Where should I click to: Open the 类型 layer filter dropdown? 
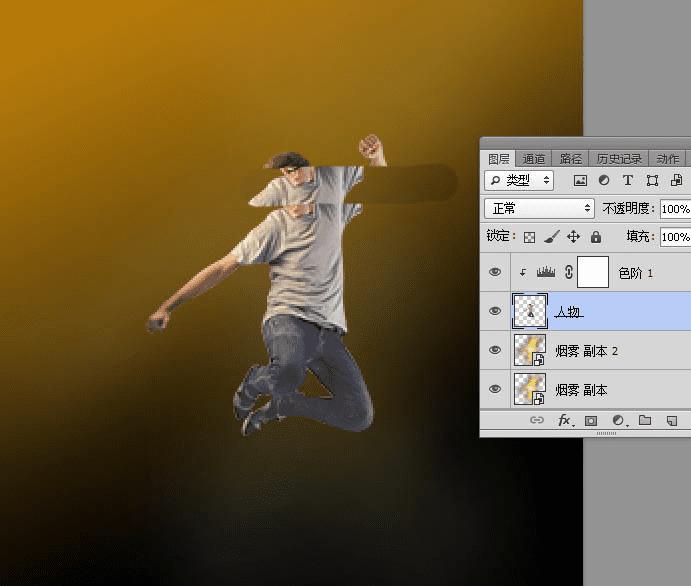519,181
